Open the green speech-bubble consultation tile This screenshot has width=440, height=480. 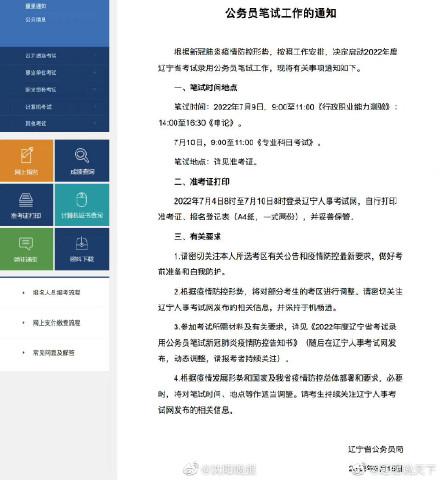[x=26, y=249]
